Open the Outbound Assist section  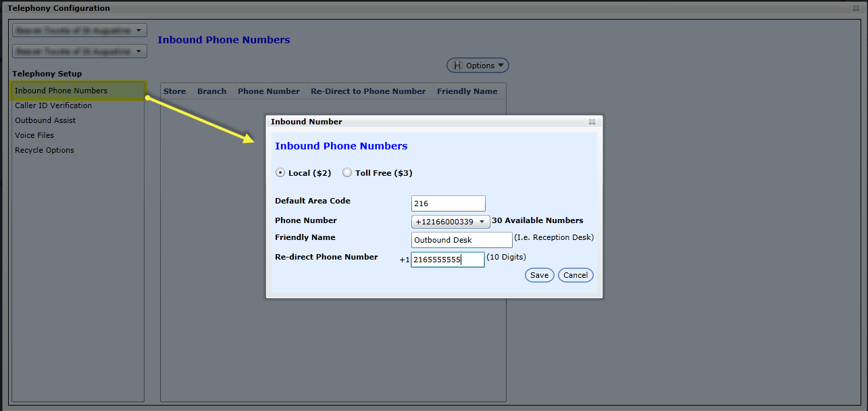click(x=45, y=120)
